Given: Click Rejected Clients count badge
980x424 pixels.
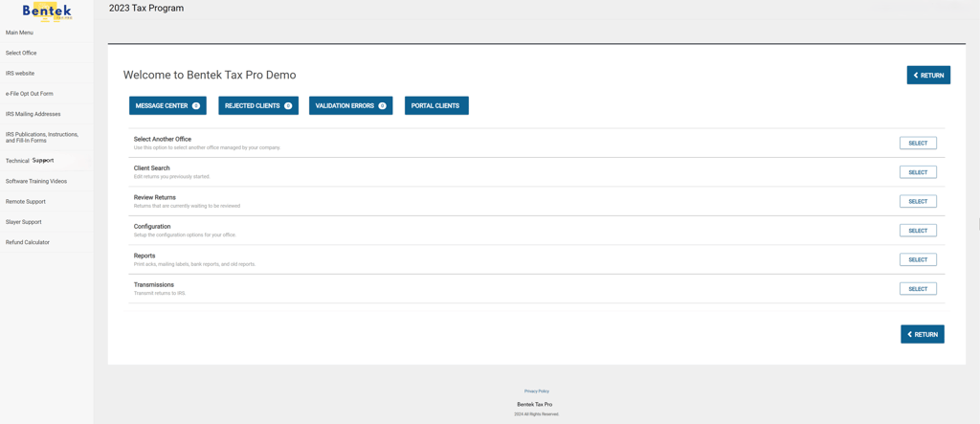Looking at the screenshot, I should (x=288, y=105).
